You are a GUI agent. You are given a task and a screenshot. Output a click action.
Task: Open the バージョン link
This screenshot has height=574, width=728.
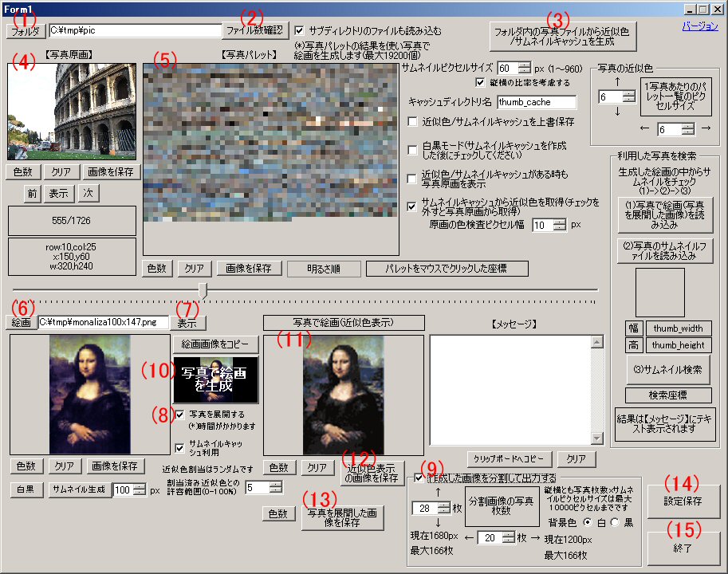click(x=699, y=26)
